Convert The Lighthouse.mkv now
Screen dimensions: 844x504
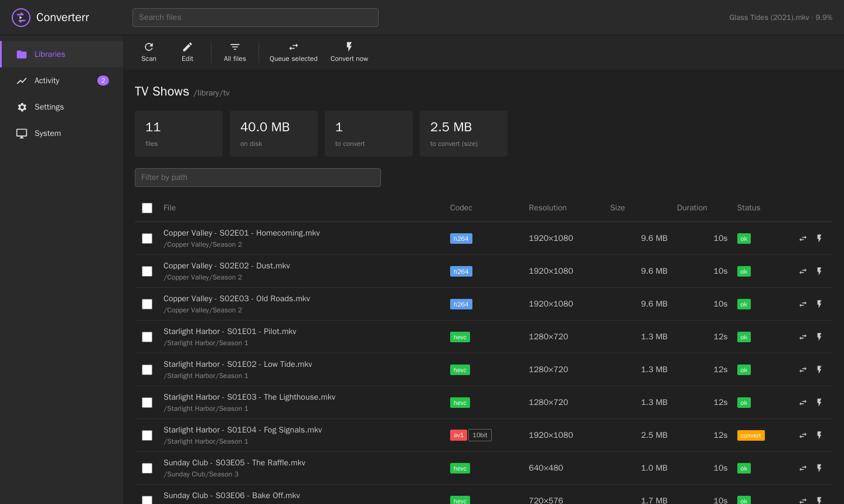tap(819, 403)
